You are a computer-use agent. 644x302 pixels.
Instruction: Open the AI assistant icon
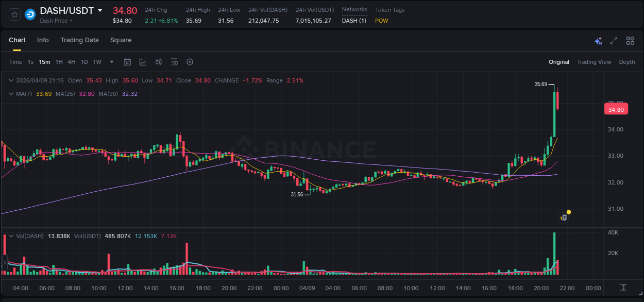[x=598, y=40]
